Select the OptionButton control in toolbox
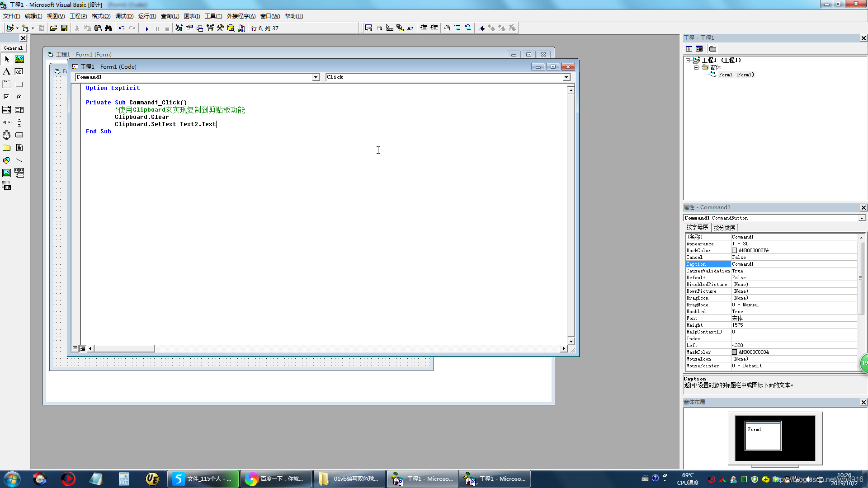 tap(19, 97)
